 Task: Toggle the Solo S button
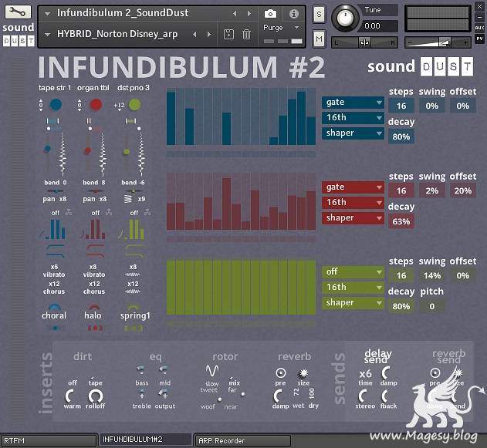click(x=319, y=15)
